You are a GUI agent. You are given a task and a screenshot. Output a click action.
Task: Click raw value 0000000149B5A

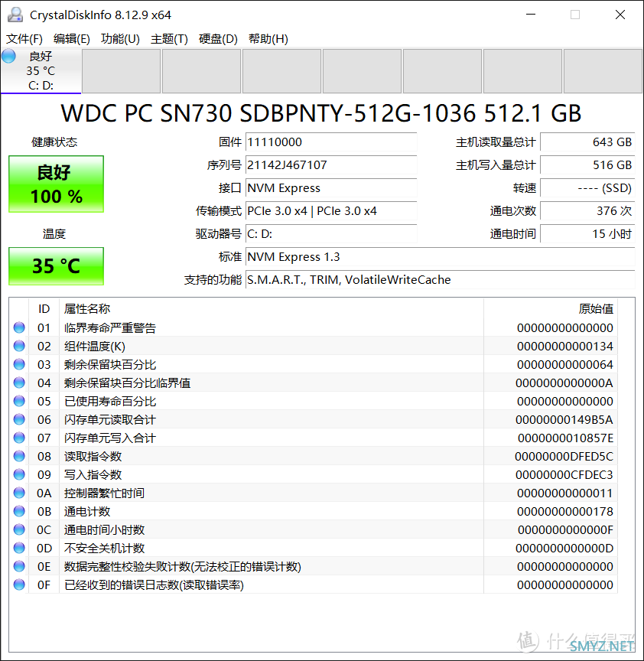tap(564, 419)
